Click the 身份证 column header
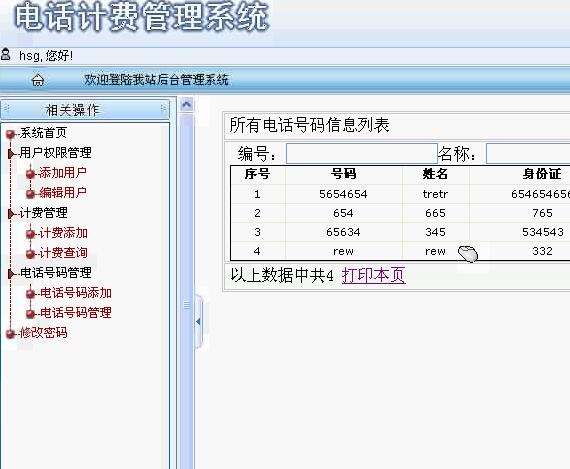Screen dimensions: 570x469 [542, 174]
